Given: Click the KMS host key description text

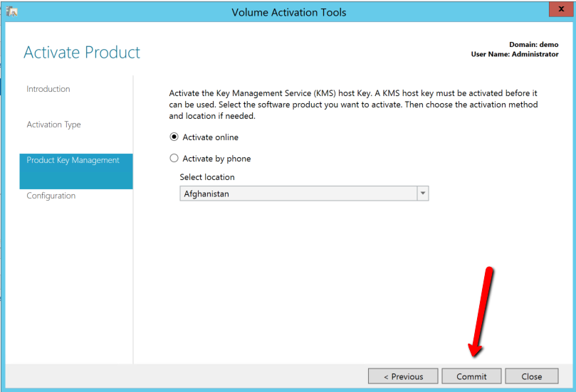Looking at the screenshot, I should [353, 105].
